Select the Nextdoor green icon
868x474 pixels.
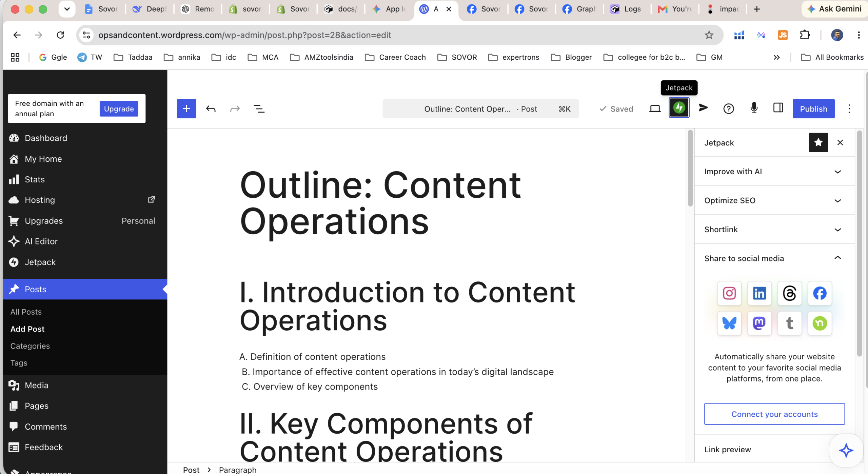click(820, 323)
